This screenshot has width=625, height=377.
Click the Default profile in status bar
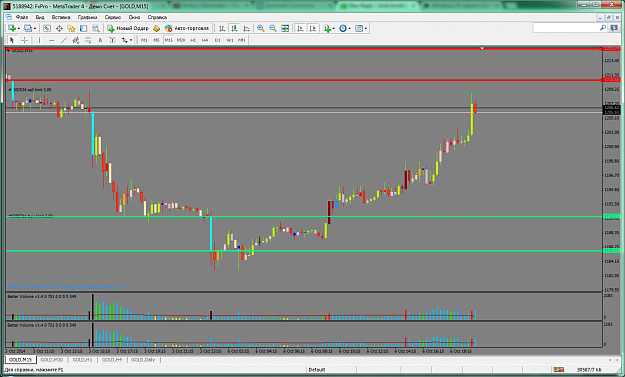coord(317,370)
